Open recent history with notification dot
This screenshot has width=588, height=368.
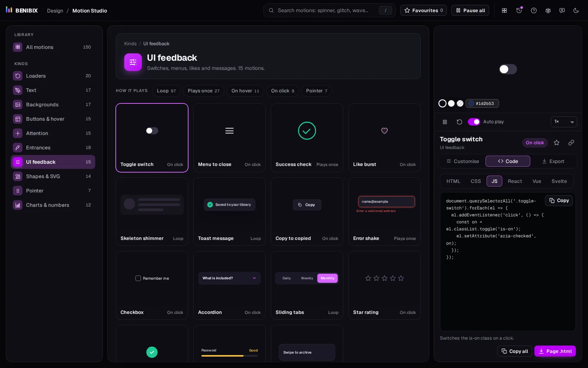[x=519, y=11]
